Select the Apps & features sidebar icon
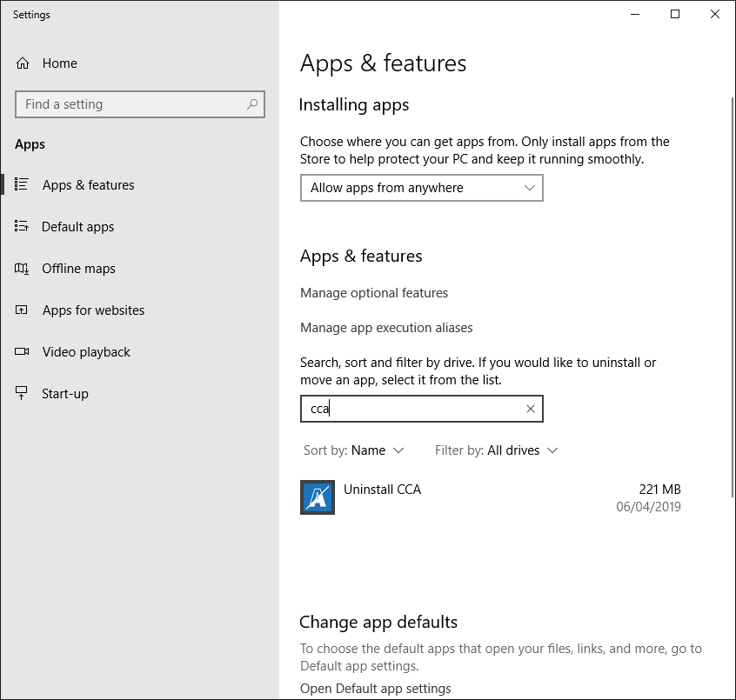 click(x=23, y=185)
